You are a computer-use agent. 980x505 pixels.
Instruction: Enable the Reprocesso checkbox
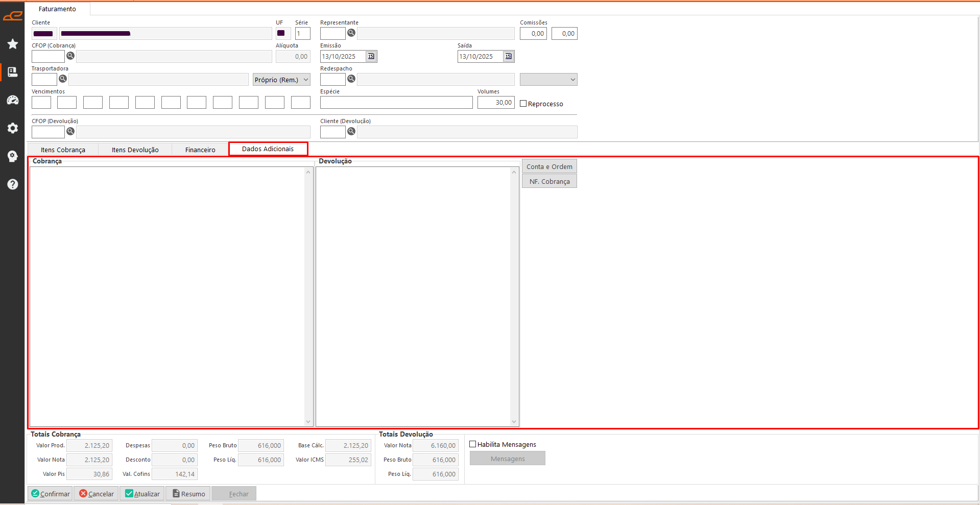point(523,104)
